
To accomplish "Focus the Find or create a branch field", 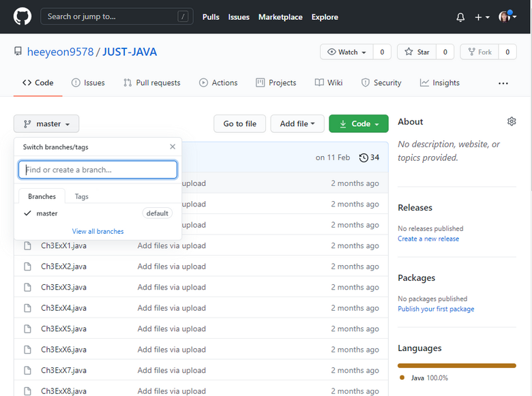I will click(98, 170).
